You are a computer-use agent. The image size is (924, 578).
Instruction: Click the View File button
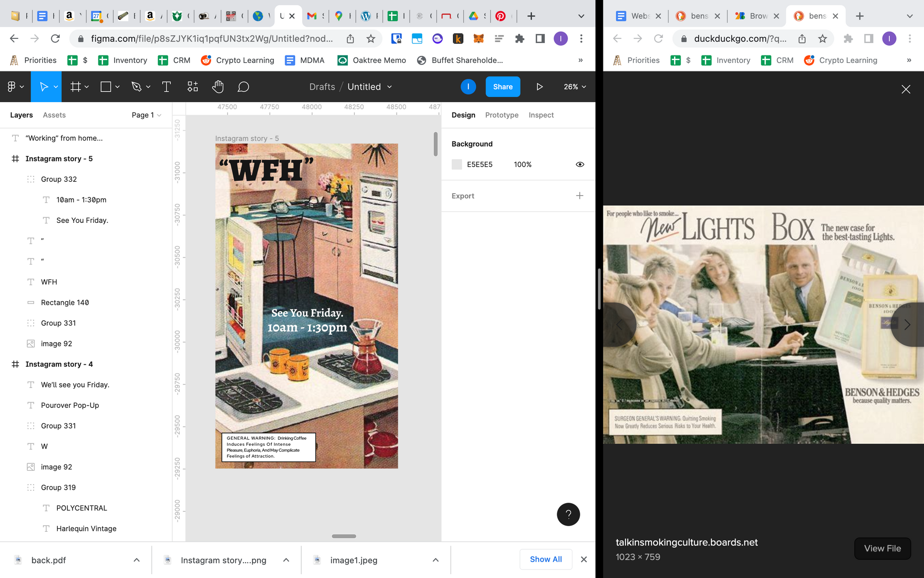[882, 548]
